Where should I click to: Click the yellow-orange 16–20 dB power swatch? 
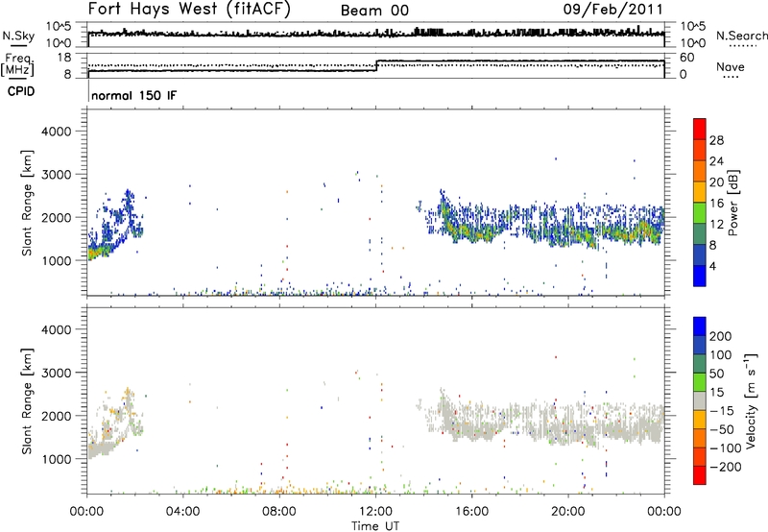(700, 192)
